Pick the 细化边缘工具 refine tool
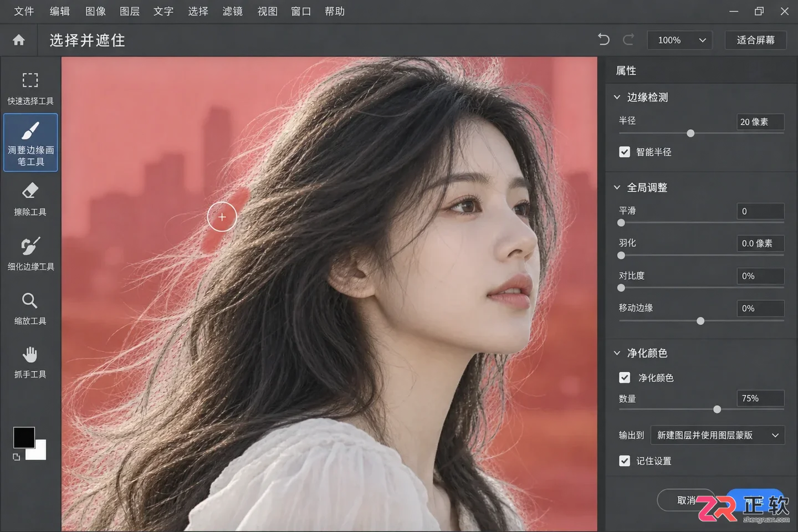Image resolution: width=798 pixels, height=532 pixels. [30, 253]
